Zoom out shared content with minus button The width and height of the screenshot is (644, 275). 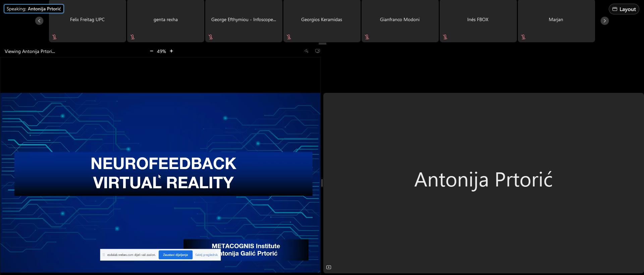[152, 51]
